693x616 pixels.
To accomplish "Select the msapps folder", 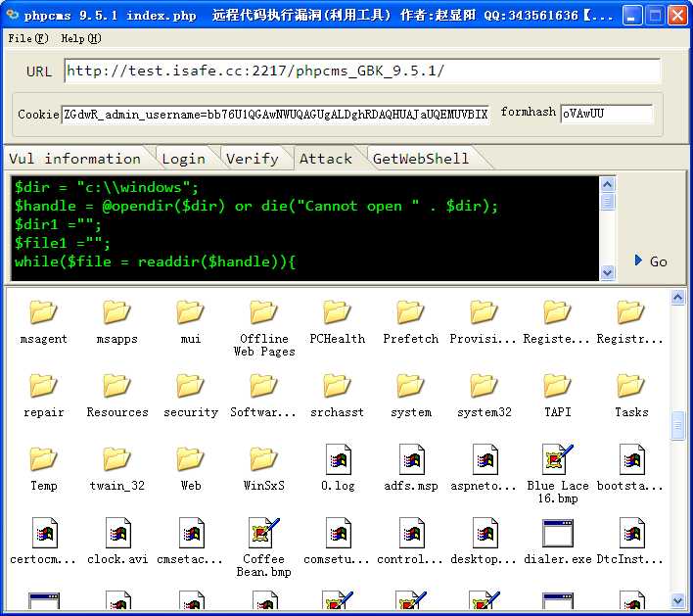I will tap(116, 311).
